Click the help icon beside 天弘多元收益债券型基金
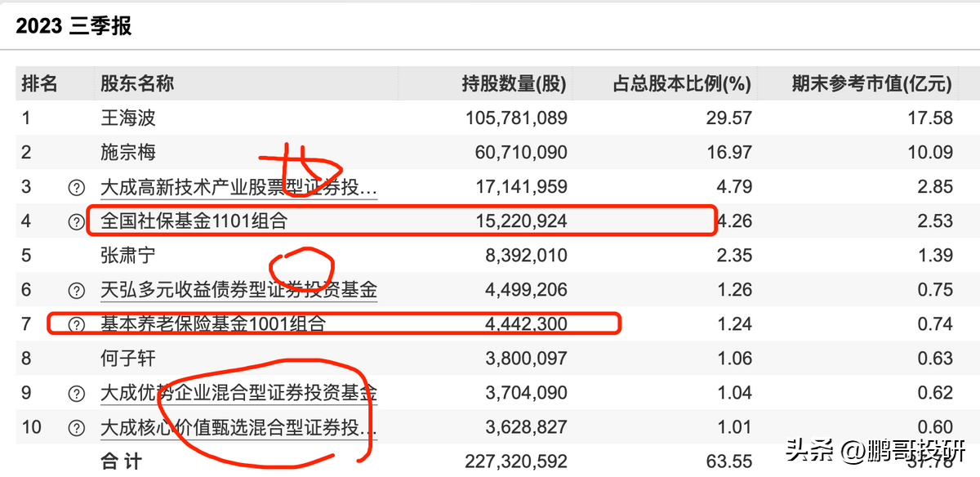 tap(75, 289)
